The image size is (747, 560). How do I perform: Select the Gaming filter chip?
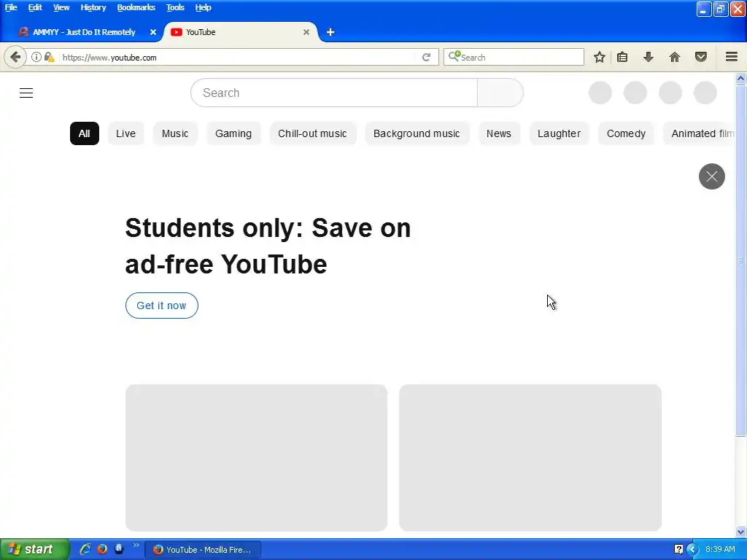pyautogui.click(x=233, y=133)
